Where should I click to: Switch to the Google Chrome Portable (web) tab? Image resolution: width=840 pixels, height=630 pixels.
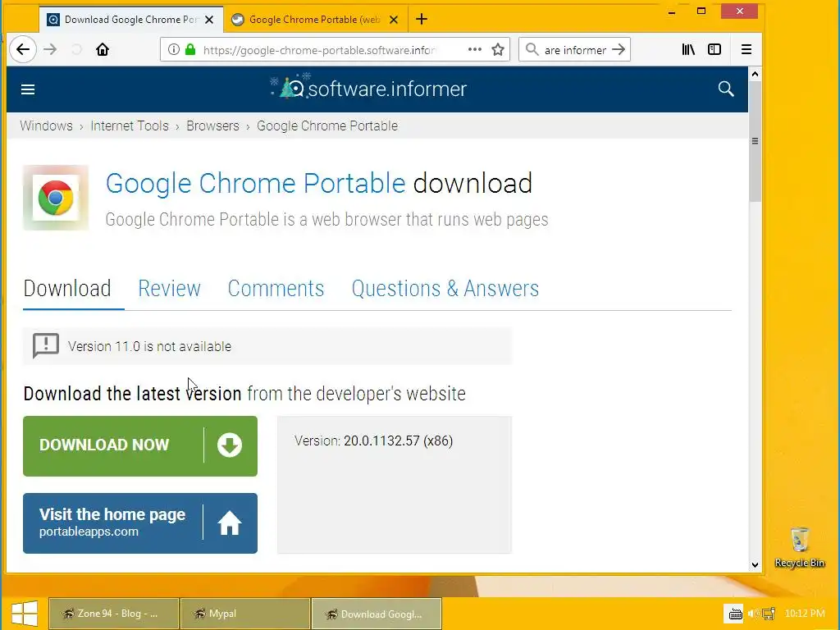315,20
